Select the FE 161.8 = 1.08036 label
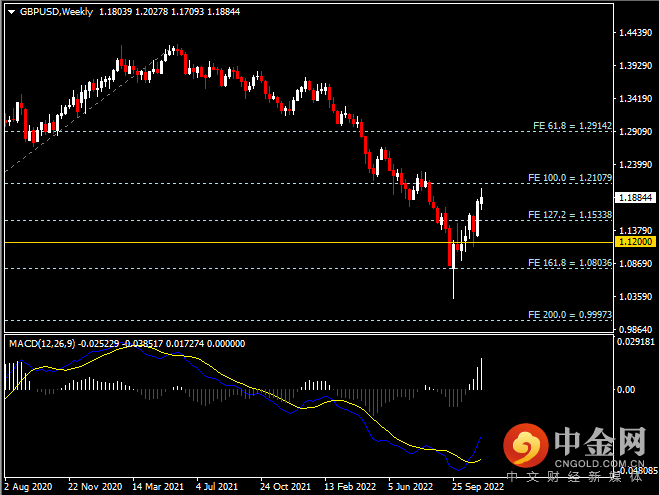 pyautogui.click(x=570, y=263)
